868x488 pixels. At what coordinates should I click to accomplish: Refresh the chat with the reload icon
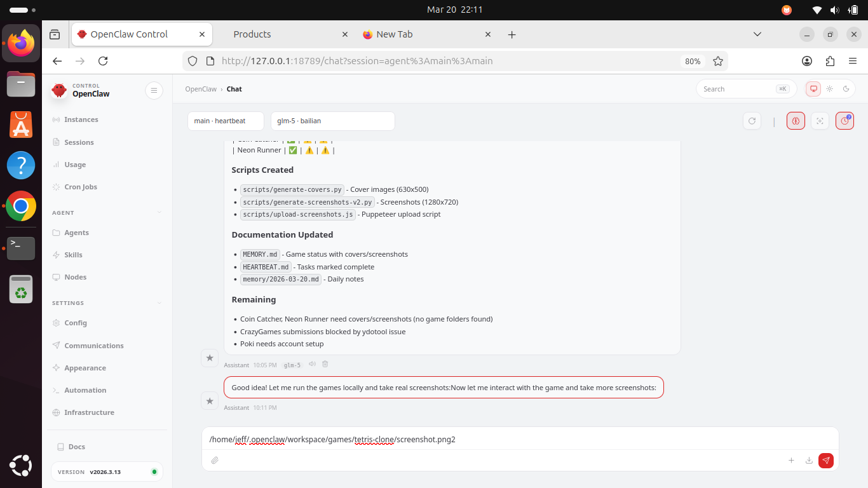pyautogui.click(x=752, y=121)
